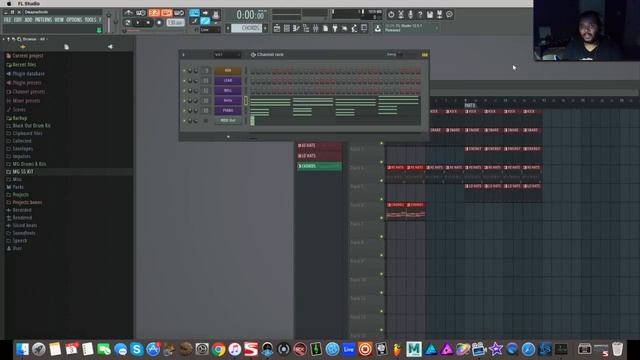640x360 pixels.
Task: Click the download content library icon
Action: coord(378,28)
